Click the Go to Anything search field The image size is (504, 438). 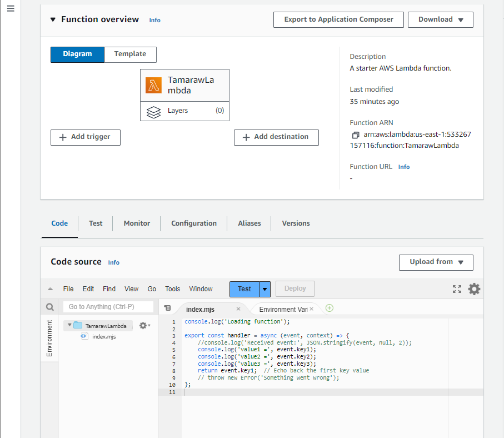tap(108, 307)
